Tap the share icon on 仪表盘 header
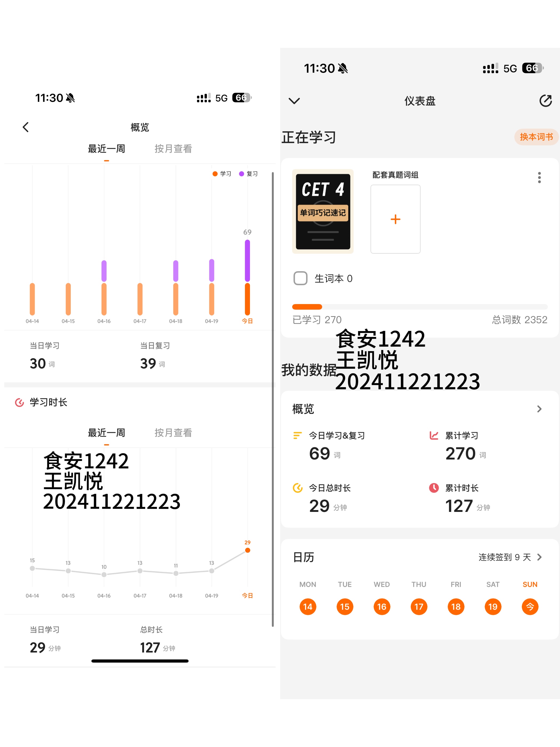 coord(545,101)
